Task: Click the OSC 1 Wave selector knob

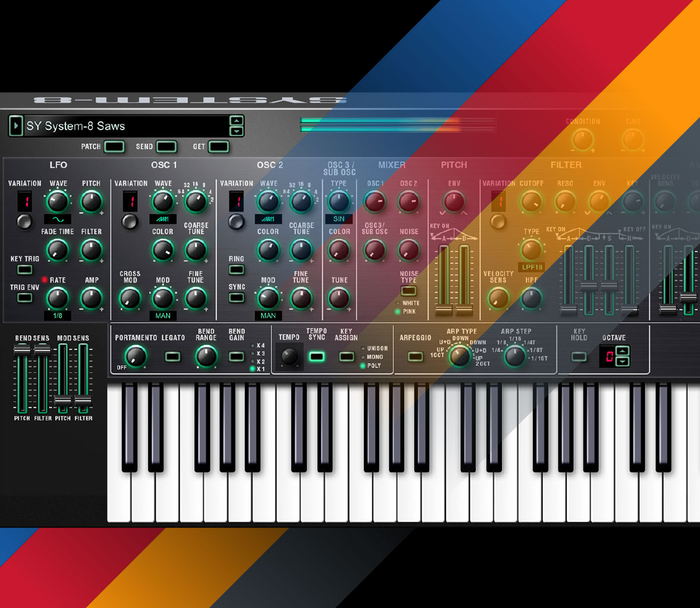Action: coord(163,202)
